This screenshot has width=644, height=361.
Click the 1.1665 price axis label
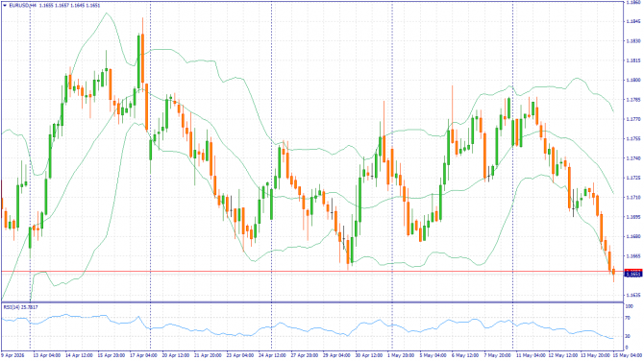pyautogui.click(x=634, y=256)
